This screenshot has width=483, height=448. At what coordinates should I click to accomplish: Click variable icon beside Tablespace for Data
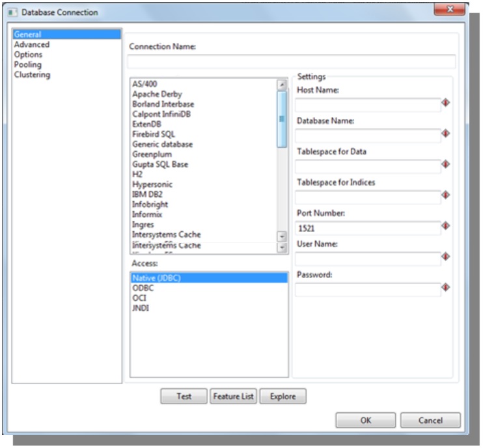446,164
